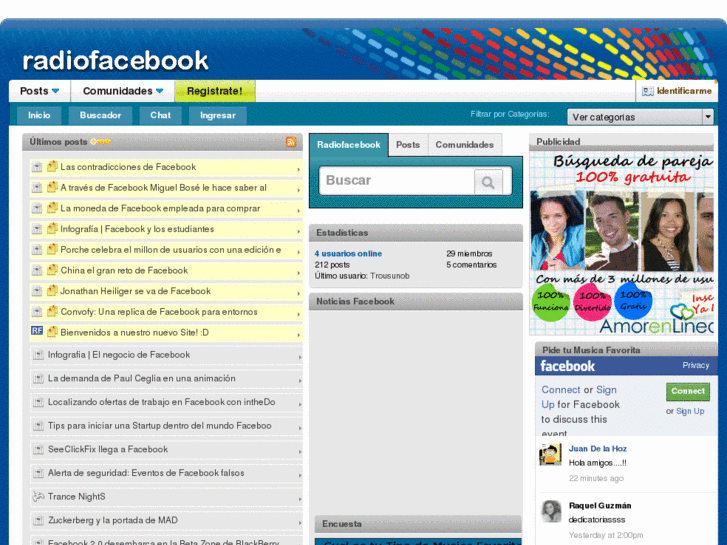Switch to the Radiofacebook tab

[349, 145]
